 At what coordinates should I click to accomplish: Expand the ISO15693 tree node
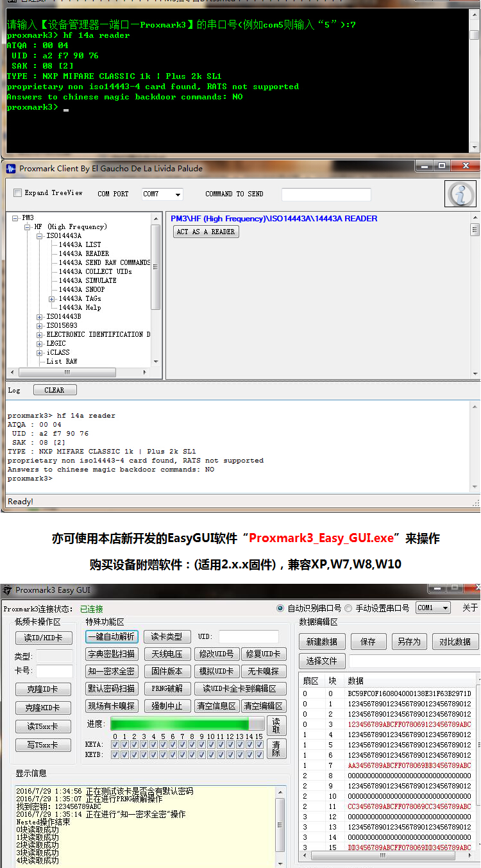[40, 326]
